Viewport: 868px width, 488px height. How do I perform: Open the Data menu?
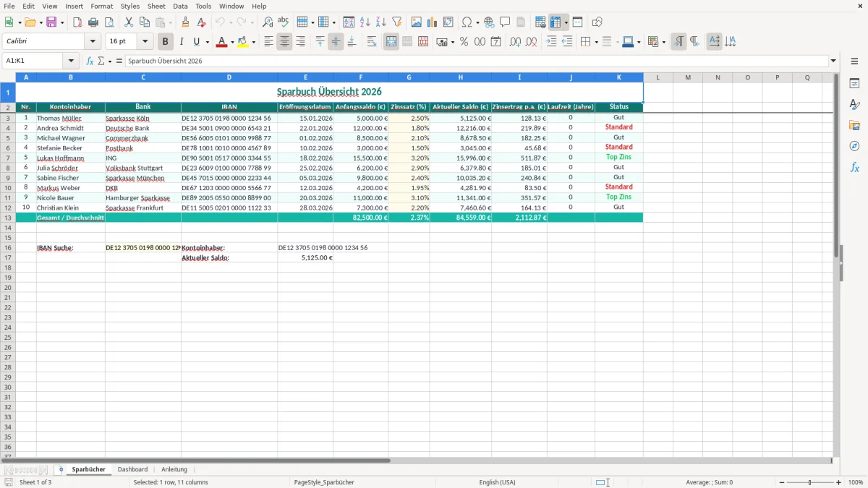point(180,6)
